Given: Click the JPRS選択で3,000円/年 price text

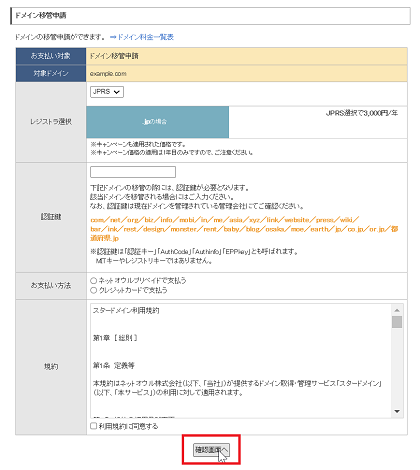Looking at the screenshot, I should click(362, 113).
